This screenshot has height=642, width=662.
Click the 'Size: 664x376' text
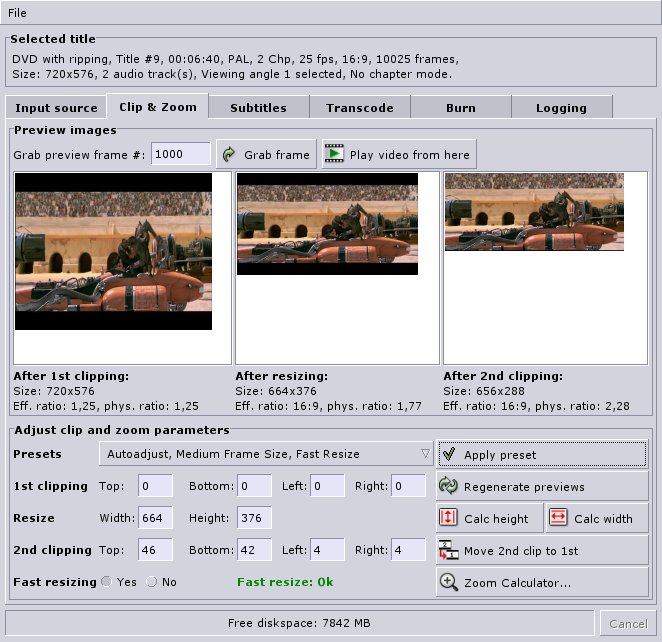(276, 391)
